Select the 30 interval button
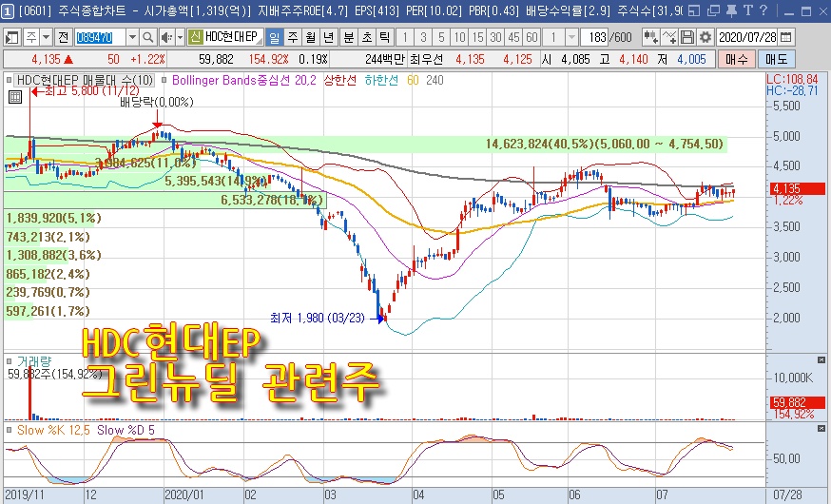Image resolution: width=831 pixels, height=504 pixels. [495, 37]
